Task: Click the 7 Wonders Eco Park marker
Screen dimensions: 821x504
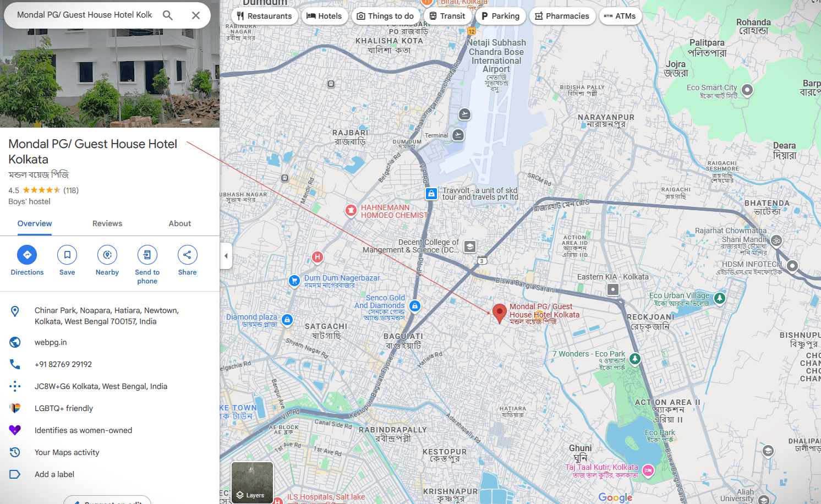Action: point(634,359)
